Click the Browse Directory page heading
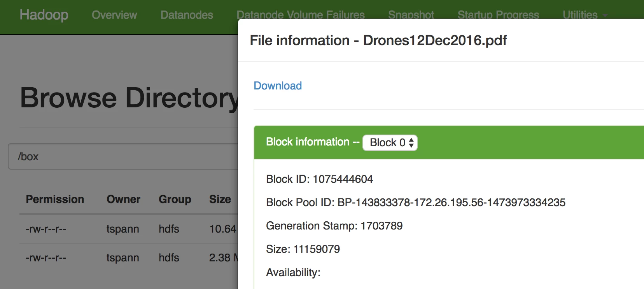 pos(129,98)
